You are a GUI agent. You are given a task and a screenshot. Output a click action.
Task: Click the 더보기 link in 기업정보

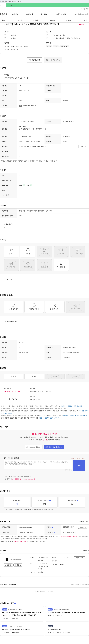(x=86, y=550)
